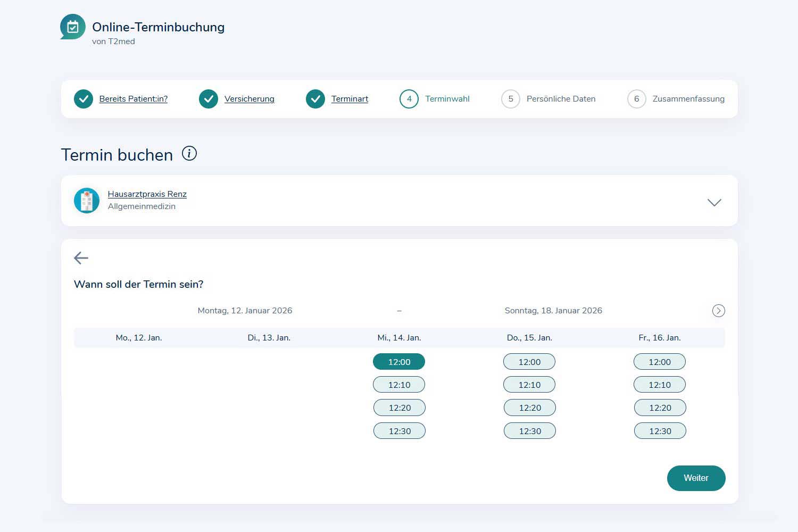The height and width of the screenshot is (532, 798).
Task: Go back using the left arrow icon
Action: tap(81, 258)
